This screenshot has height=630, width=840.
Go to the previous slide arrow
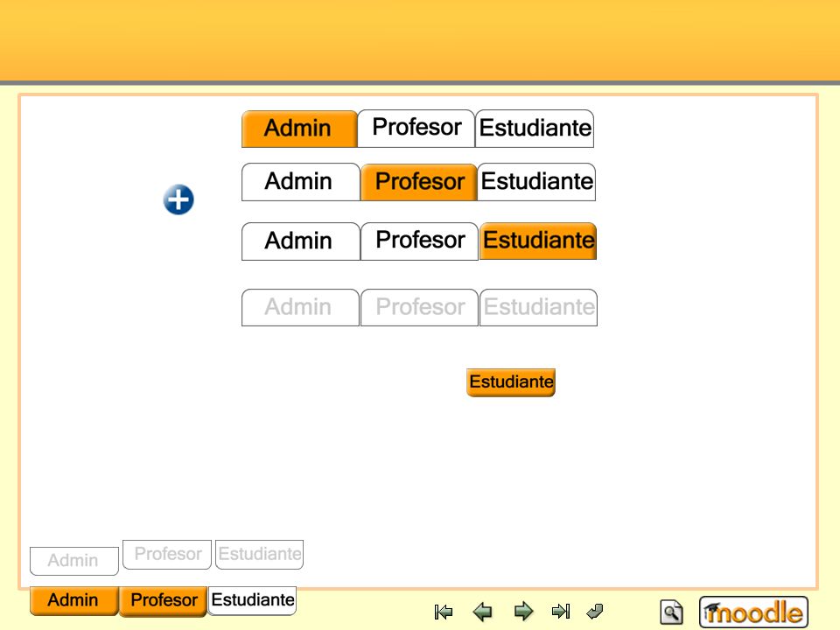[483, 612]
